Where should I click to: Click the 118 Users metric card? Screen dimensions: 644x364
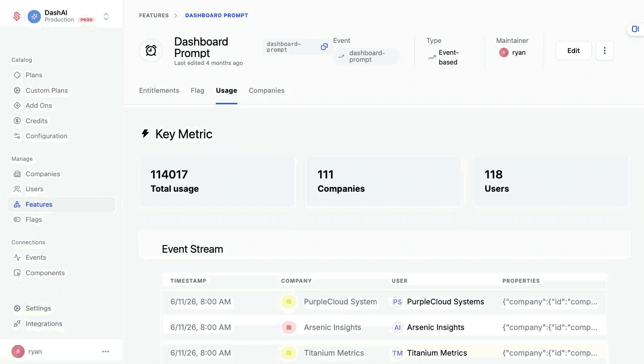pos(552,181)
